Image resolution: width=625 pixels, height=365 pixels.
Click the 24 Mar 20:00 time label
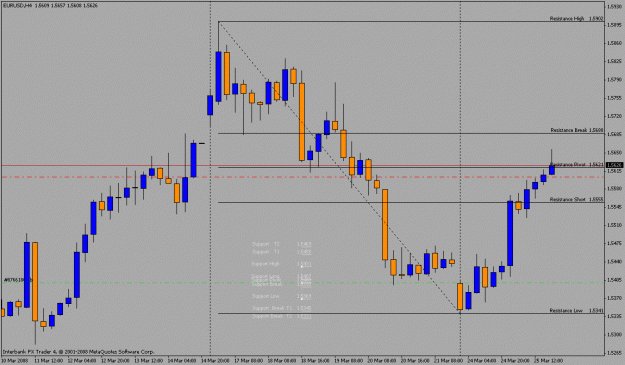tap(515, 361)
